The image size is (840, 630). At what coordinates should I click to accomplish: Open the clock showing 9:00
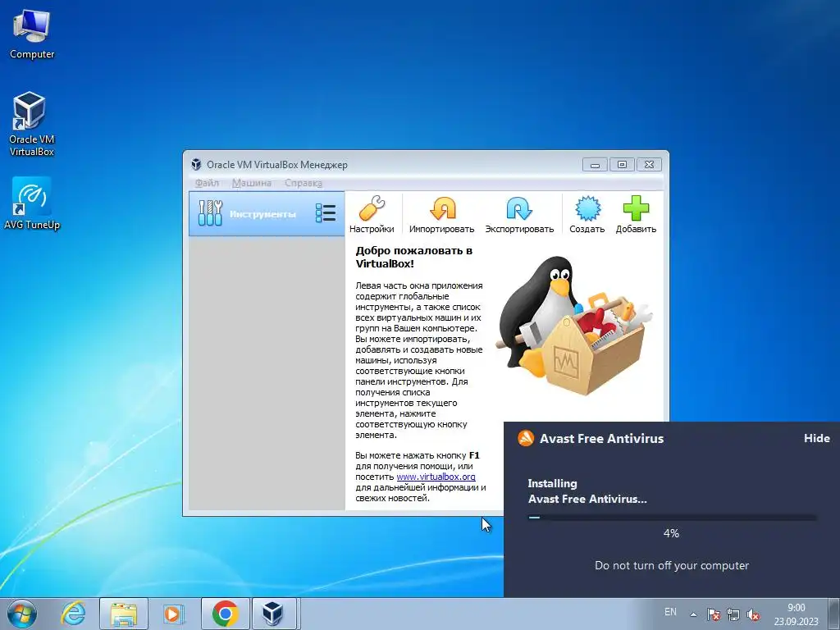[x=796, y=614]
